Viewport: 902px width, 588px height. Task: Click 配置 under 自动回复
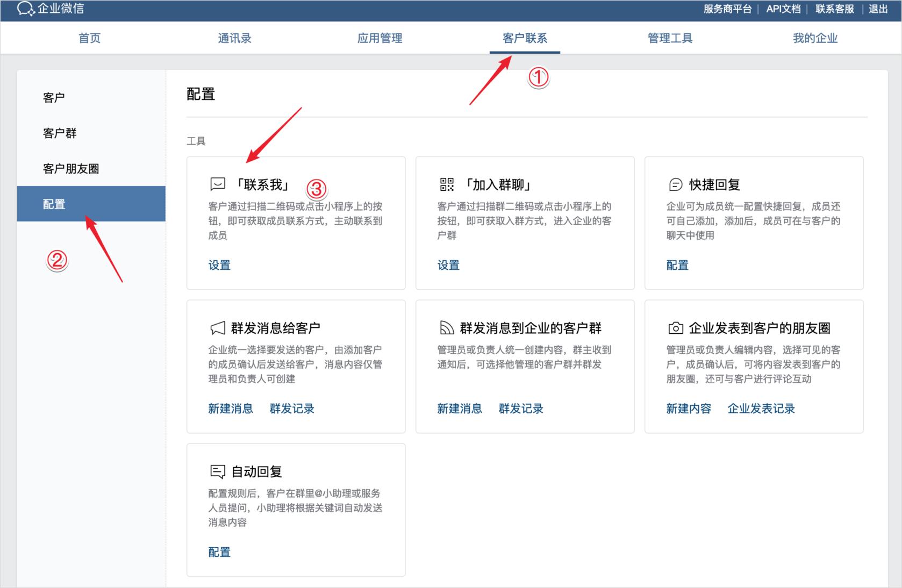(x=218, y=551)
